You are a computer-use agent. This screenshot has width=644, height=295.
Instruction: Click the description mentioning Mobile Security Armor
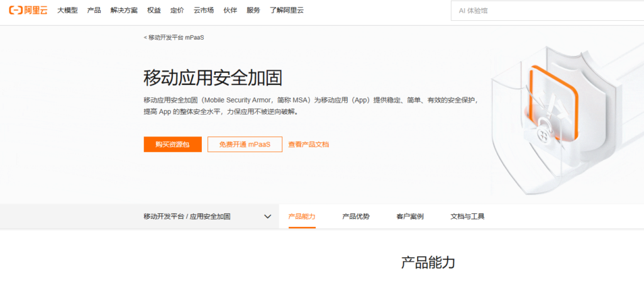pos(311,106)
